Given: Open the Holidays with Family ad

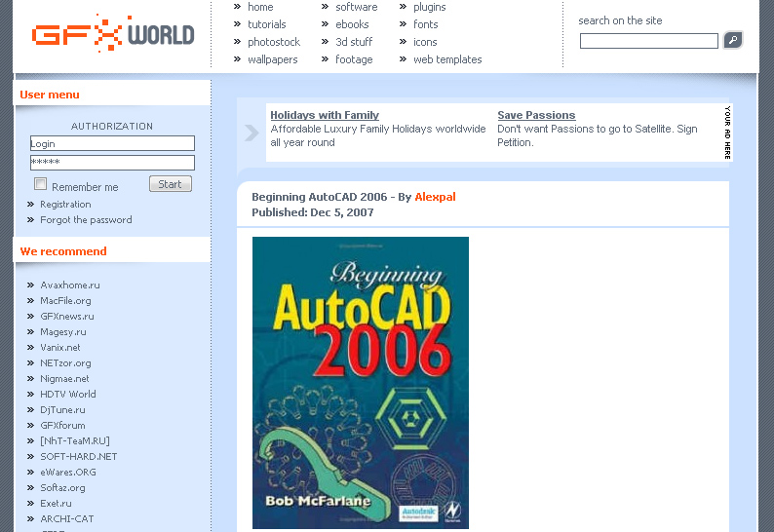Looking at the screenshot, I should [325, 115].
